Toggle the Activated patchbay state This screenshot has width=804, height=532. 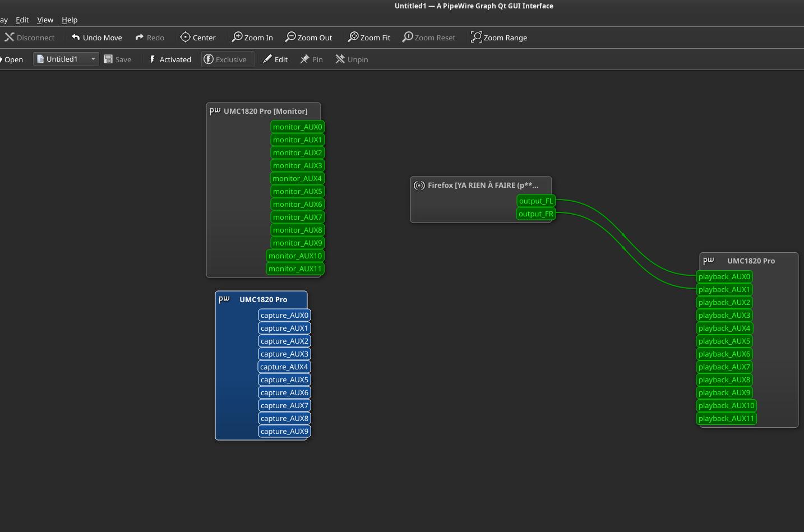pyautogui.click(x=169, y=59)
